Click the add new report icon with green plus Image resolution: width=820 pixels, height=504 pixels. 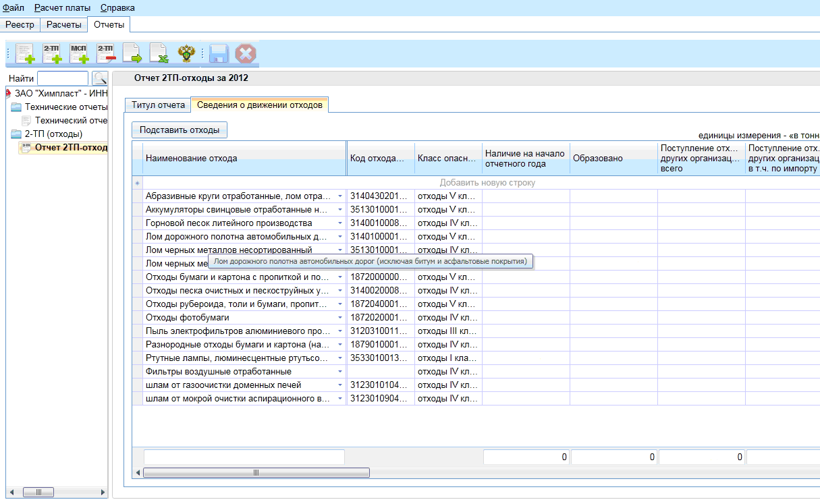pyautogui.click(x=25, y=53)
